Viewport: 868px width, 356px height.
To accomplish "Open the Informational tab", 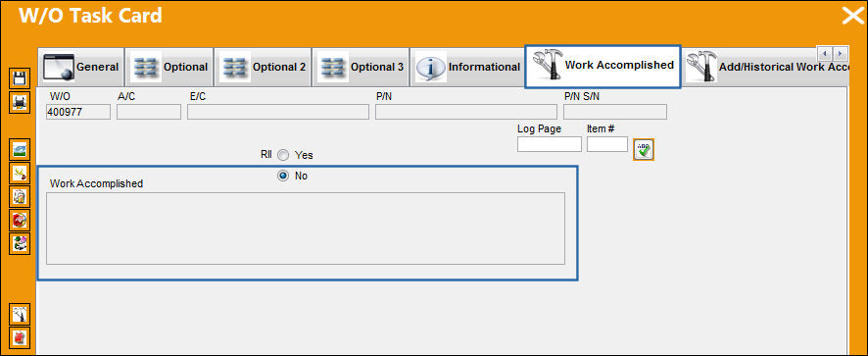I will pyautogui.click(x=467, y=67).
